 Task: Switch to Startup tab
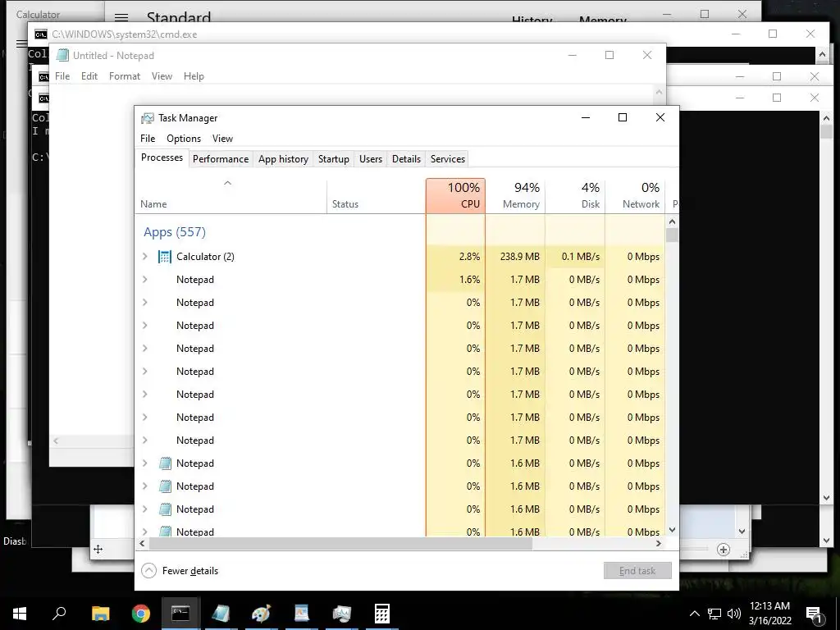[334, 159]
